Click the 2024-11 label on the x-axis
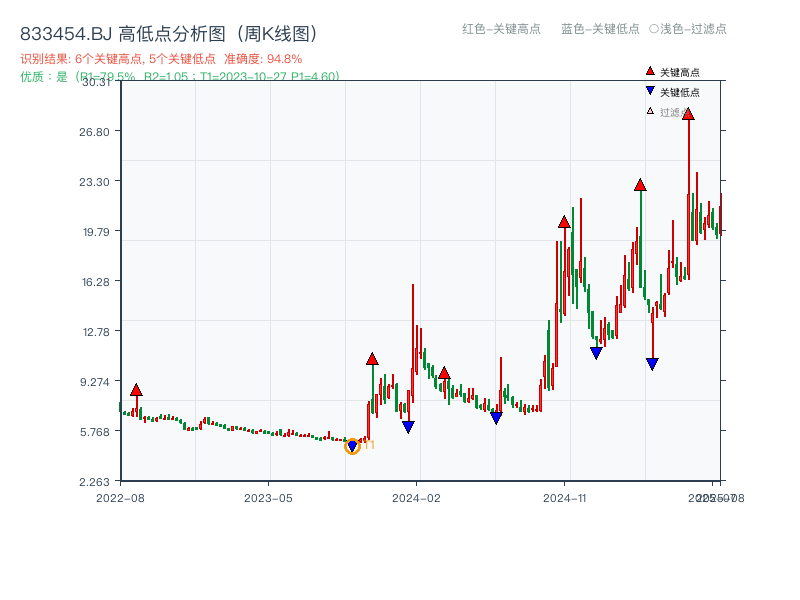Viewport: 800px width, 600px height. 563,496
